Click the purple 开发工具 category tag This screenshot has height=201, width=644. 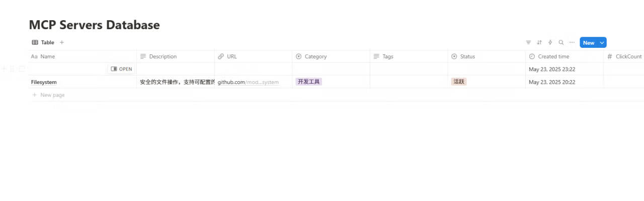click(x=308, y=82)
